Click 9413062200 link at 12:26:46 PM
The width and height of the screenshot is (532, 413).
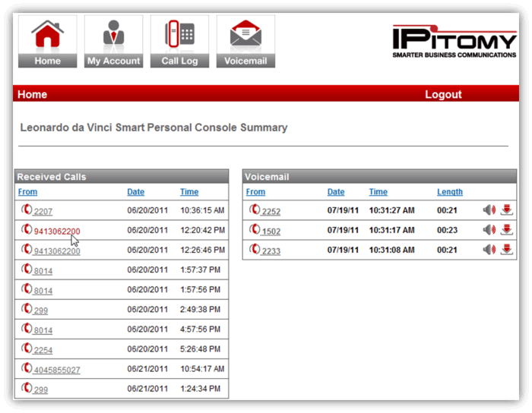(x=57, y=251)
